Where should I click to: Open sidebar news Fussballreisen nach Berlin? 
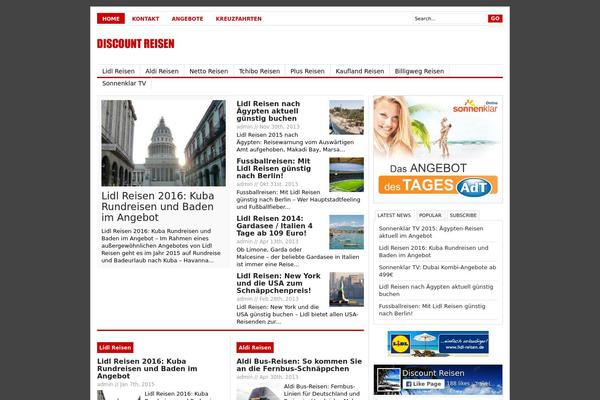(432, 310)
